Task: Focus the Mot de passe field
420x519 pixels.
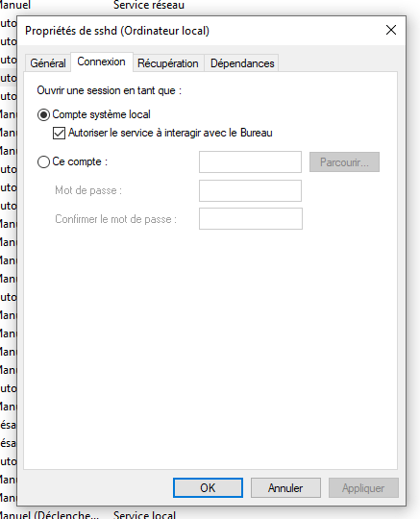Action: click(250, 190)
